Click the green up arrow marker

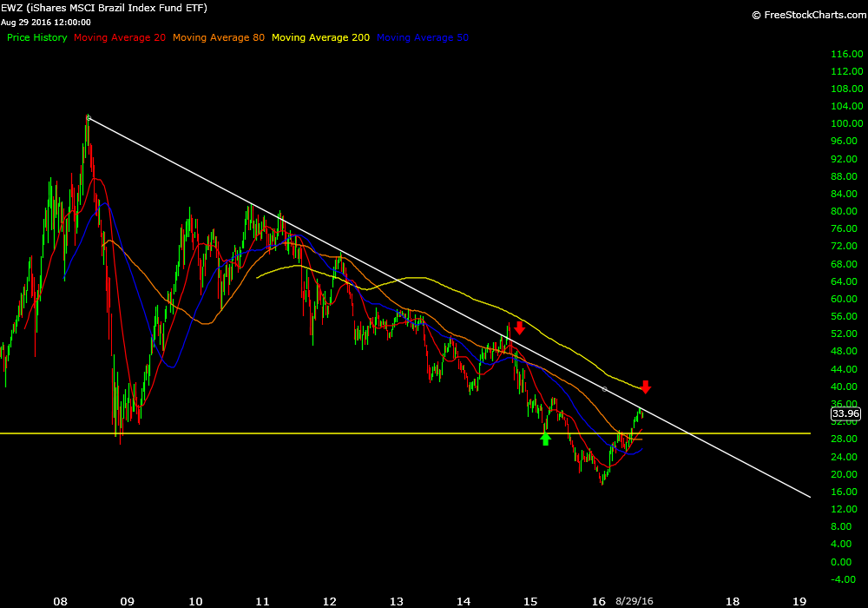point(545,439)
